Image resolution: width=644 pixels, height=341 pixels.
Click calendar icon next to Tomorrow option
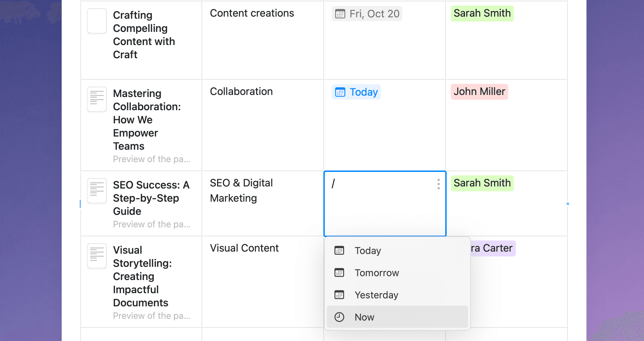click(x=339, y=273)
